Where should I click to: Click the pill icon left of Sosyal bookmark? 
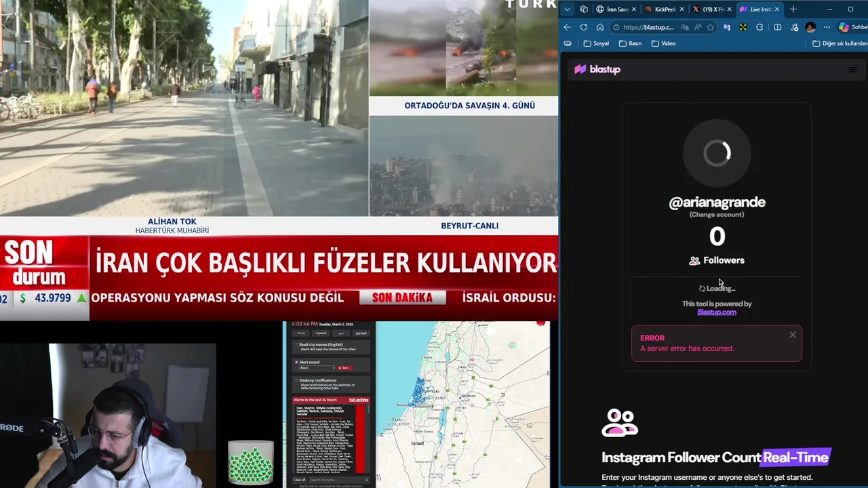click(x=568, y=43)
